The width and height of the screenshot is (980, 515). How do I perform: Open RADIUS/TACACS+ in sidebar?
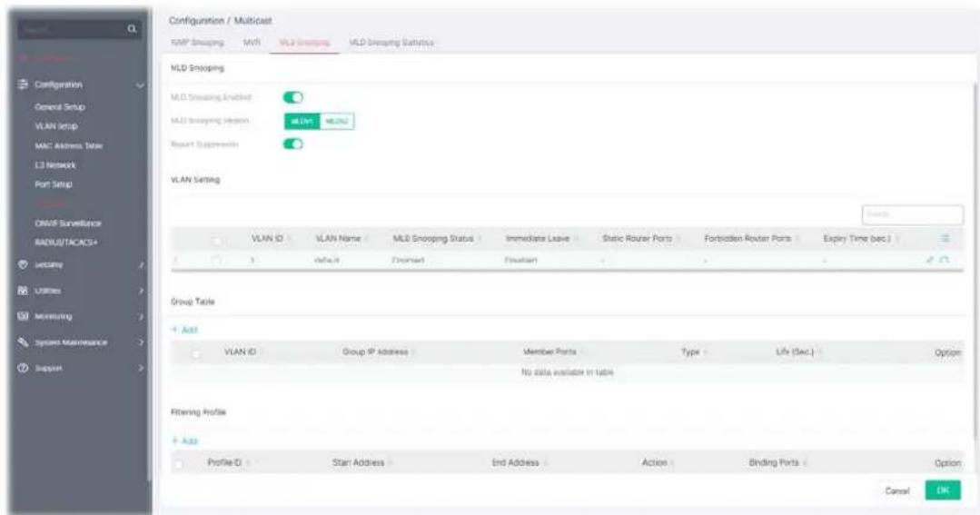coord(66,242)
